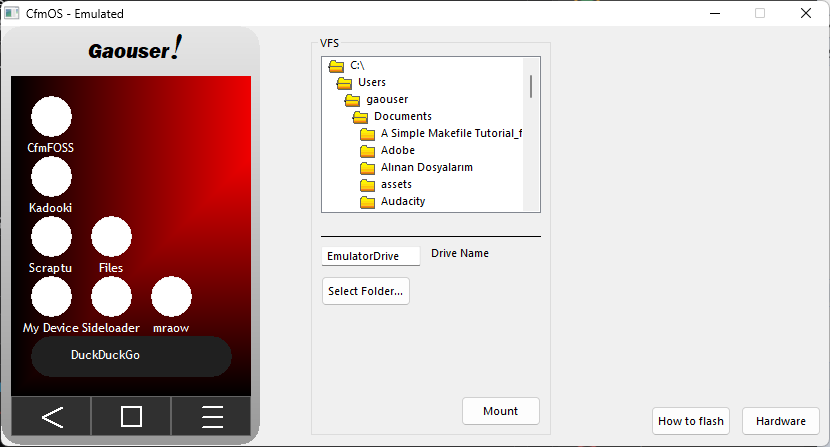Open the hamburger menu navigation button

(x=211, y=417)
